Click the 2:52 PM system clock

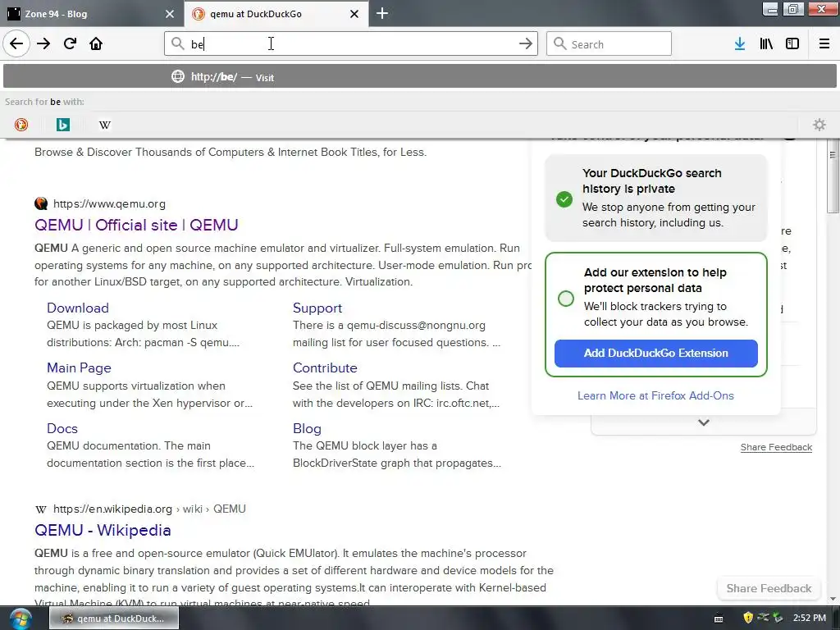tap(810, 619)
